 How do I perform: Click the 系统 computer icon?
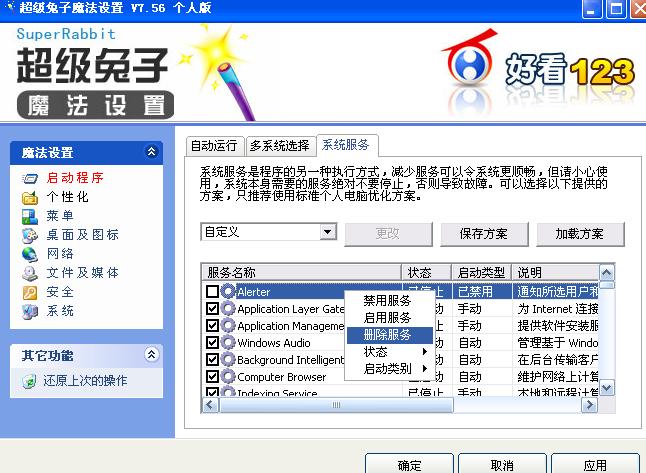(x=30, y=311)
